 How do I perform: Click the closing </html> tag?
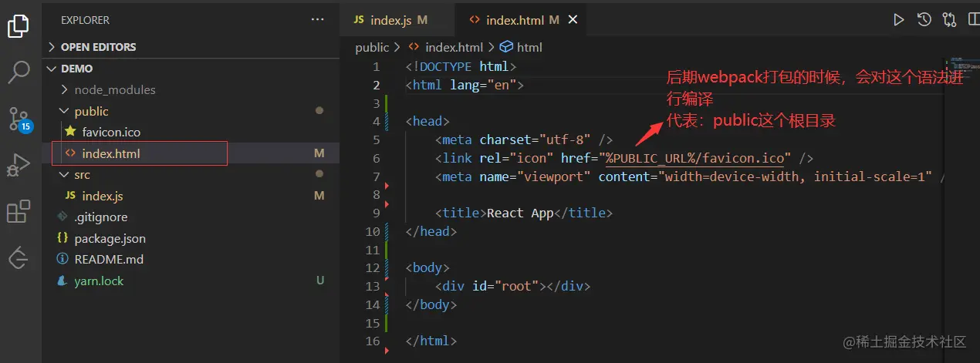431,341
